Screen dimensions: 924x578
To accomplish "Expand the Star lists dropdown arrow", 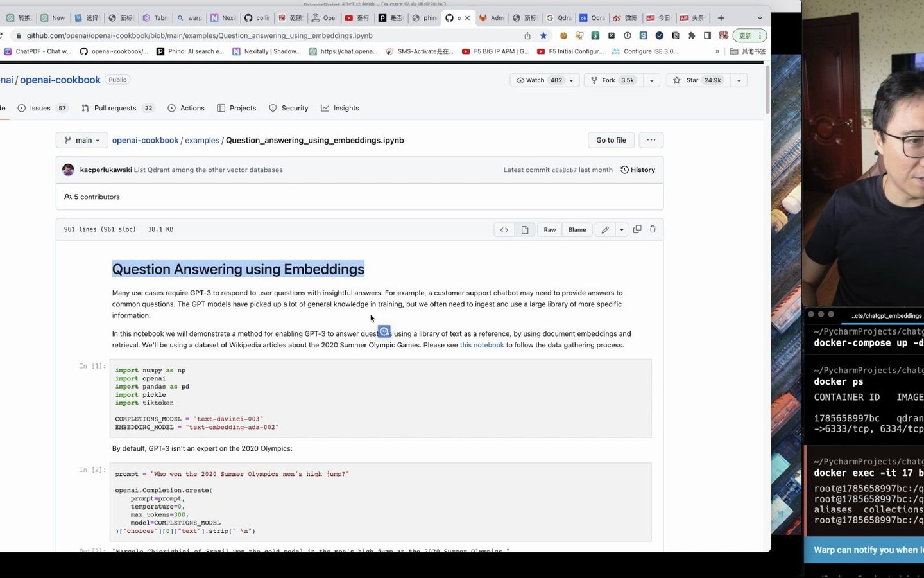I will (x=739, y=80).
